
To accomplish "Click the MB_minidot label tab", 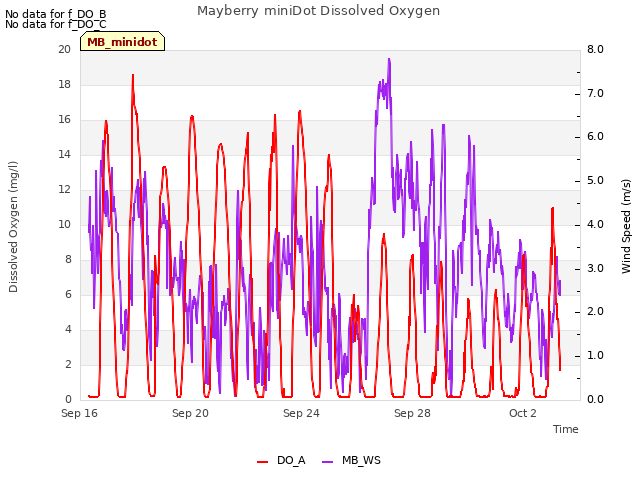I will (x=122, y=42).
